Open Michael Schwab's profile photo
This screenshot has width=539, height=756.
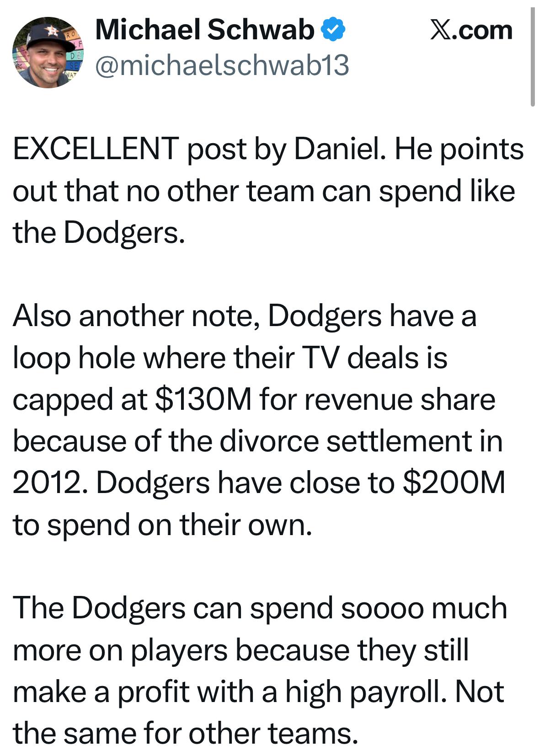tap(47, 52)
